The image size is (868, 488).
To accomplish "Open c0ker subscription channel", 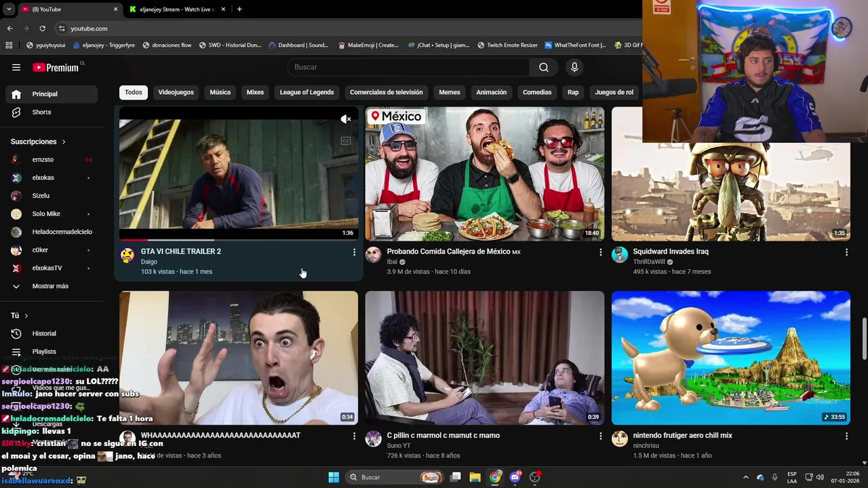I will tap(52, 250).
